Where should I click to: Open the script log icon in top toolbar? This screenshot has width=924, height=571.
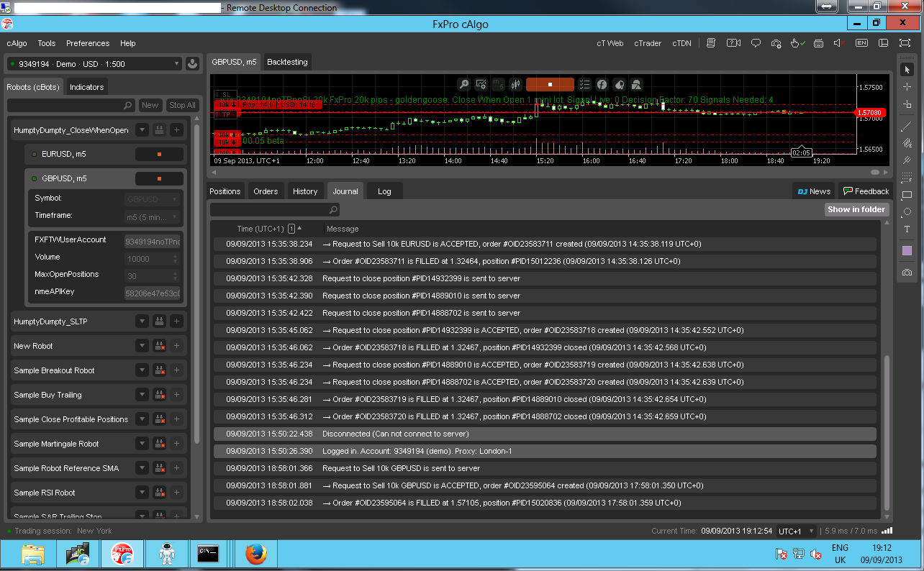(x=711, y=43)
